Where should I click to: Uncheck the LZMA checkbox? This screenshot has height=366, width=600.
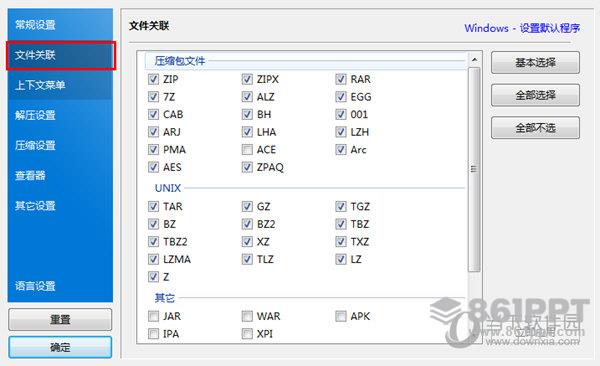[153, 260]
